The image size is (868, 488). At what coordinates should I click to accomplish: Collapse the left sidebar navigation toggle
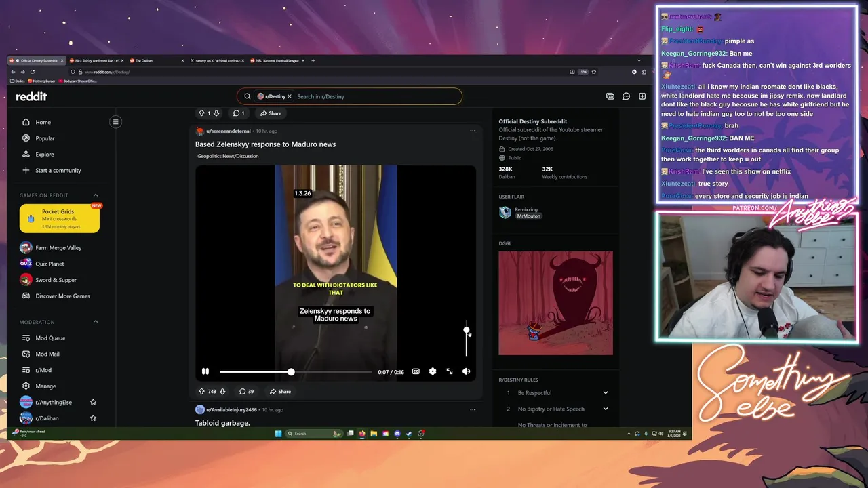pyautogui.click(x=115, y=122)
